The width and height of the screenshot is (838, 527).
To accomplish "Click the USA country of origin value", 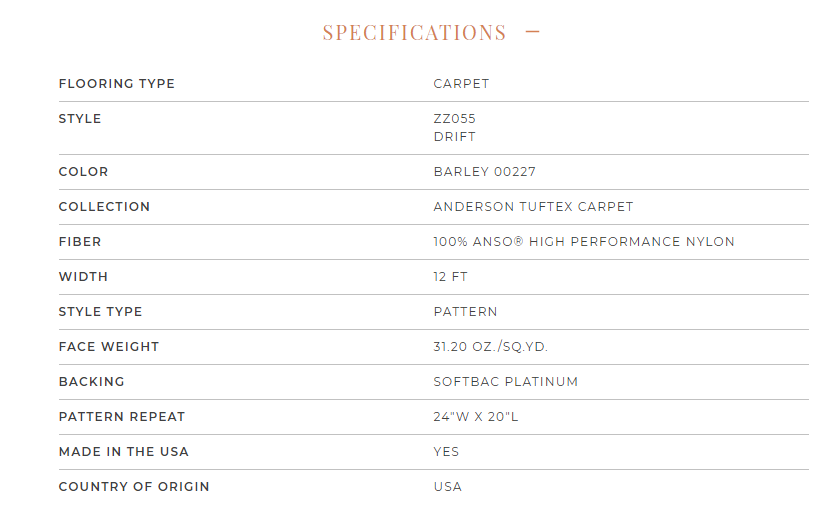I will coord(447,487).
